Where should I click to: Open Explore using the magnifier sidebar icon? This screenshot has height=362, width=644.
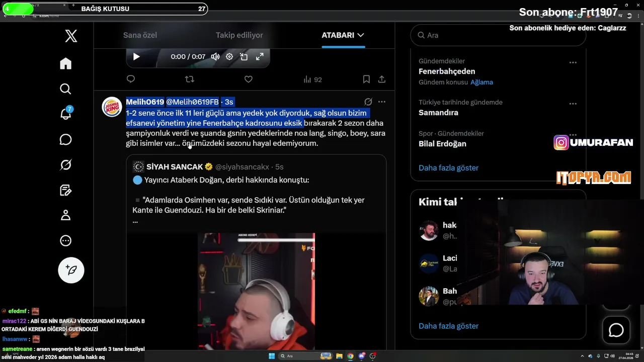click(65, 89)
